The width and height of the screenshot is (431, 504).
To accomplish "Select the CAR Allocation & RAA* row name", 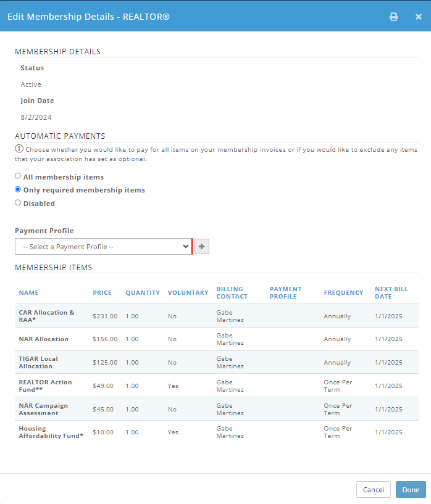I will point(46,316).
